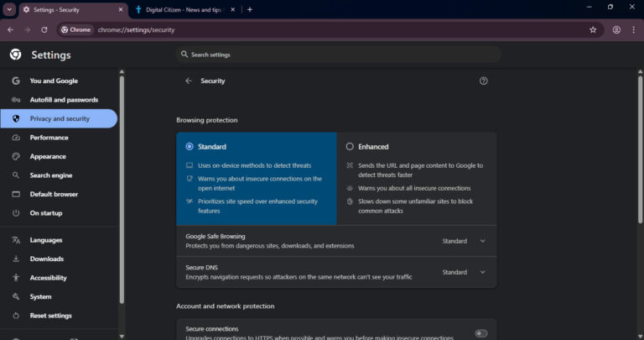Click the palette icon for Appearance

coord(16,157)
